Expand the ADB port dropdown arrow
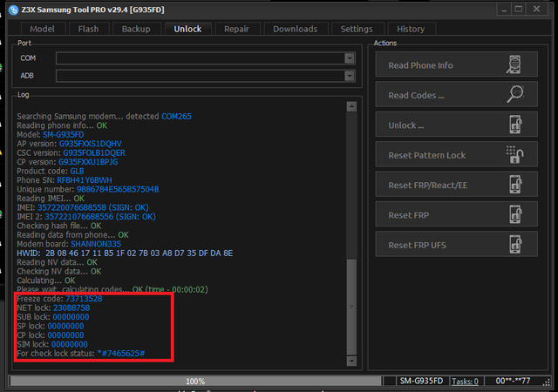 click(x=350, y=76)
